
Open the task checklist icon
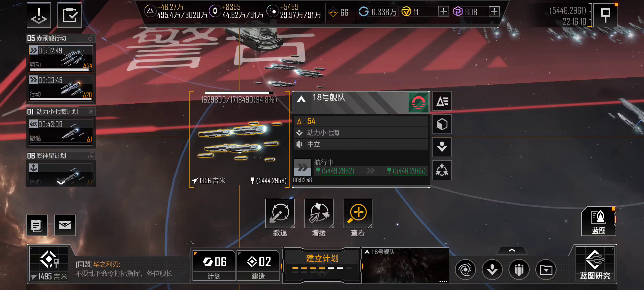(69, 16)
